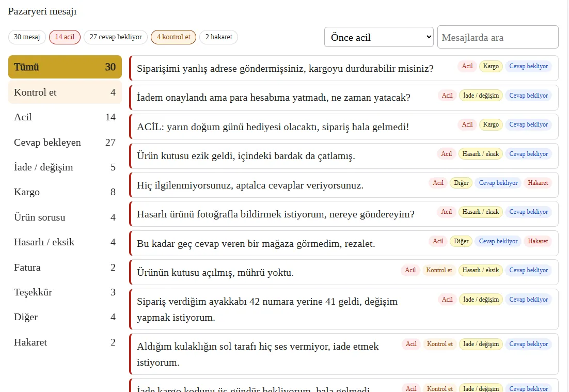
Task: Filter by the '14 acil' chip
Action: (x=65, y=37)
